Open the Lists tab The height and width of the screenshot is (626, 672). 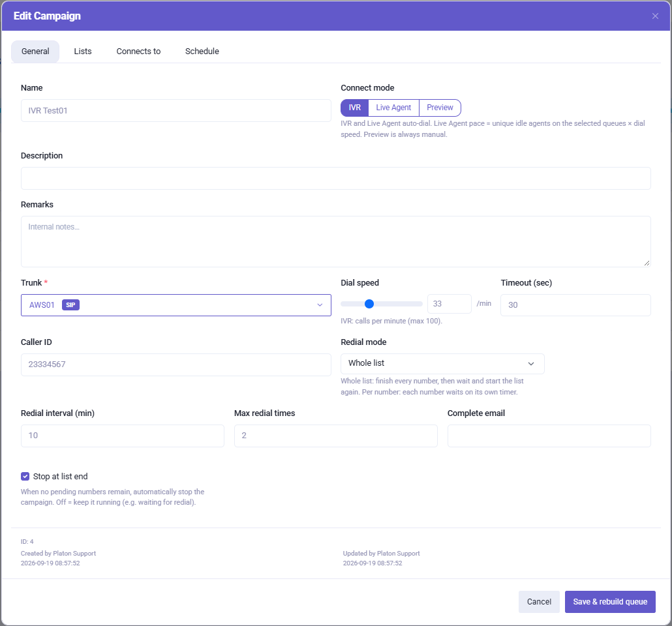83,52
